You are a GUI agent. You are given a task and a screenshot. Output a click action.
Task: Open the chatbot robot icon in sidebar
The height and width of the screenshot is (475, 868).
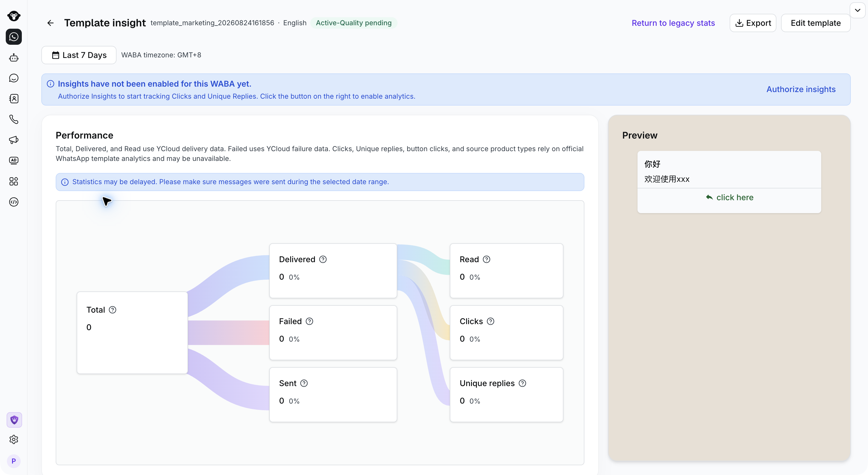(x=14, y=58)
